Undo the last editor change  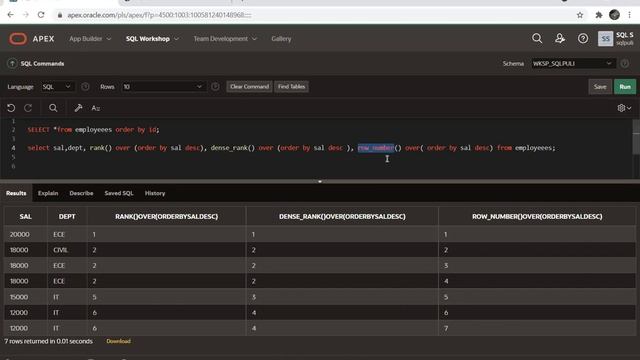(11, 108)
